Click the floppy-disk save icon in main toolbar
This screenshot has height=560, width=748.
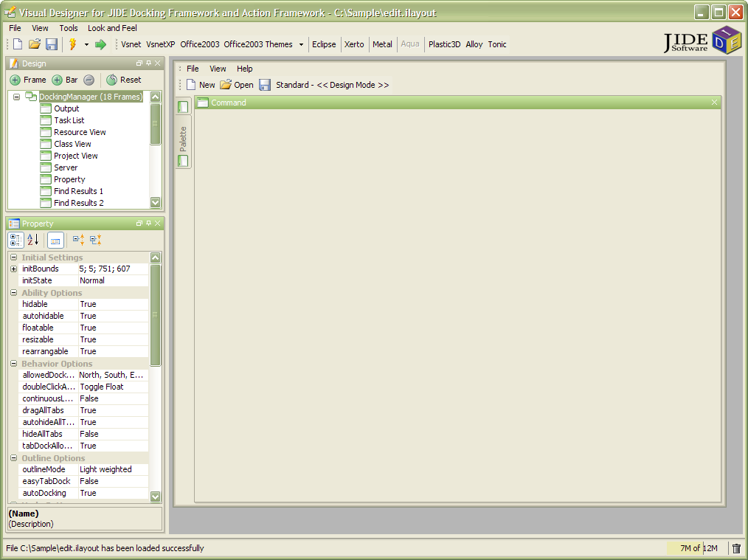click(x=52, y=44)
